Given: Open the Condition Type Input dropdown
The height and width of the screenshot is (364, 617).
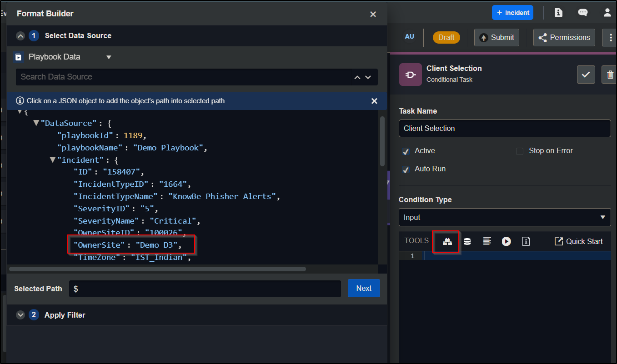Looking at the screenshot, I should (505, 217).
